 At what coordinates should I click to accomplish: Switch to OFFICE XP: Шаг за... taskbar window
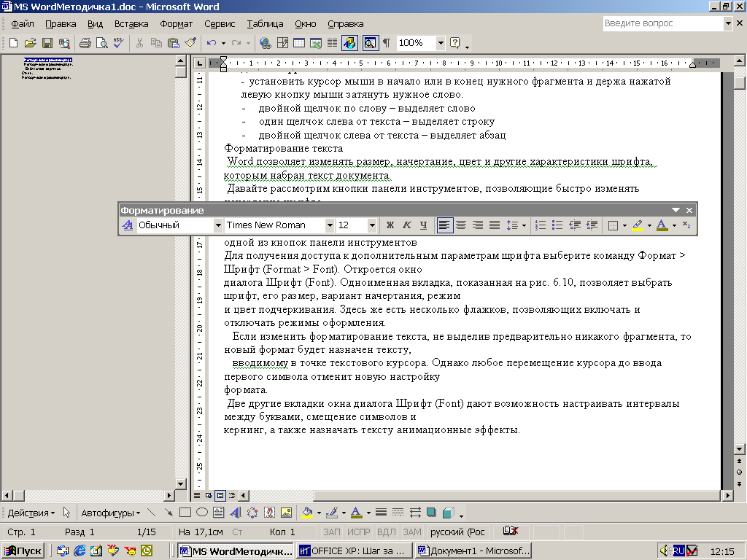point(354,551)
